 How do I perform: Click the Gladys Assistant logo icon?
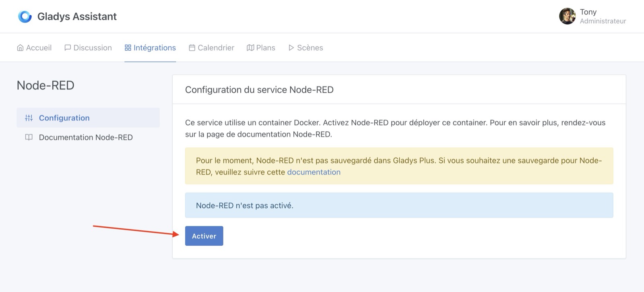25,17
